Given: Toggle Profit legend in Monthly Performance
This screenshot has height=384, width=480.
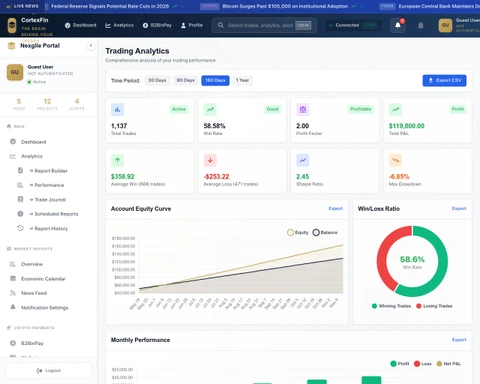Looking at the screenshot, I should (400, 364).
